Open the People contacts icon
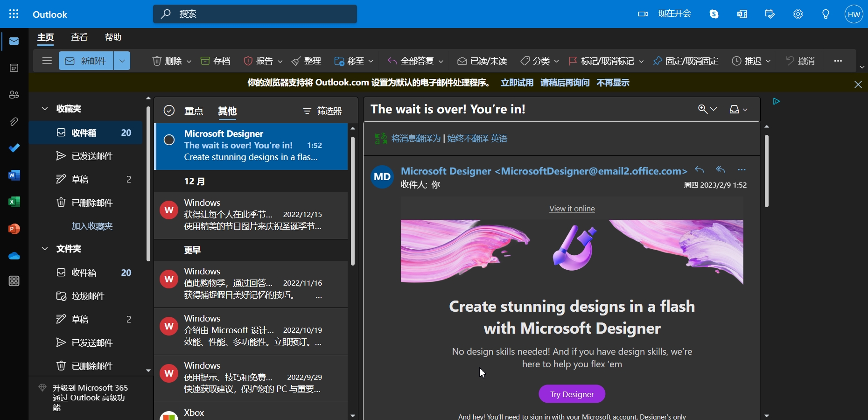 coord(14,95)
